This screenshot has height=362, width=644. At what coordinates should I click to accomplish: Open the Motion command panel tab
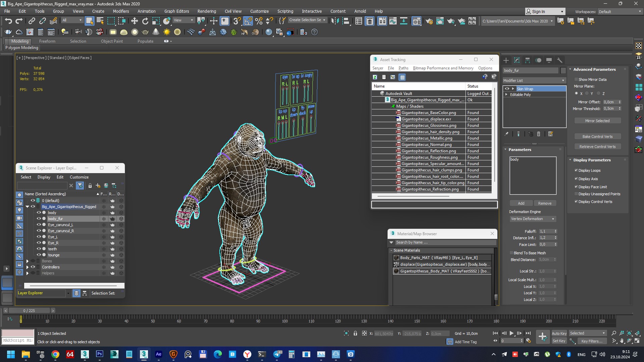click(538, 60)
